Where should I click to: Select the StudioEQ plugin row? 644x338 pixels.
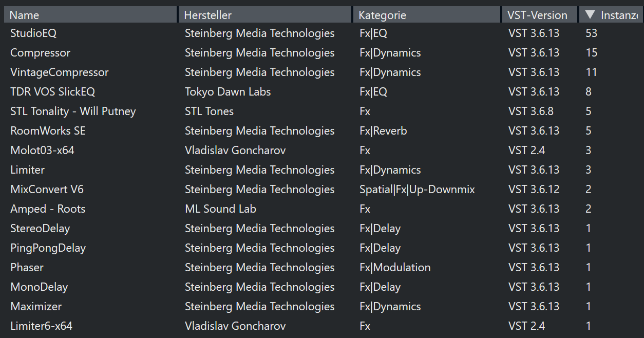(x=33, y=33)
